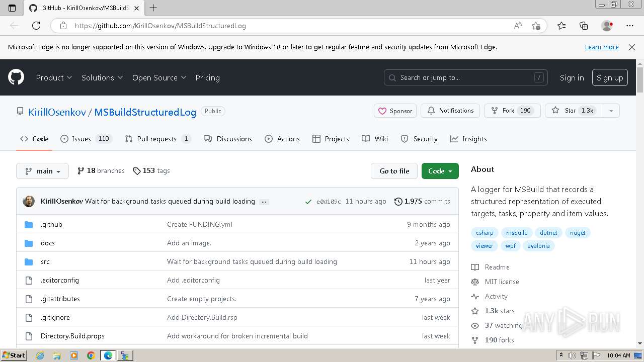Switch to Projects tab
The image size is (644, 362).
pyautogui.click(x=331, y=139)
